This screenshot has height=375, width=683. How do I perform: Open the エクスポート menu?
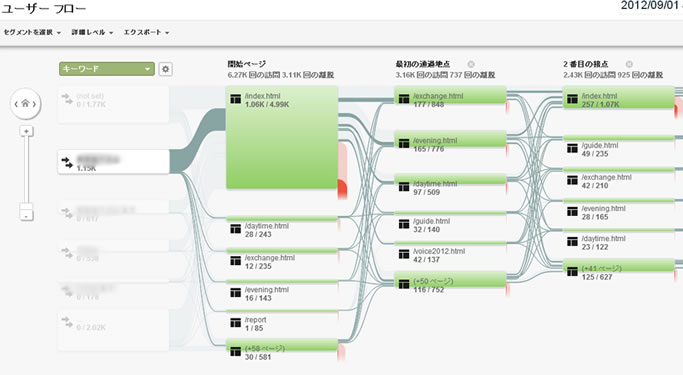(x=146, y=32)
